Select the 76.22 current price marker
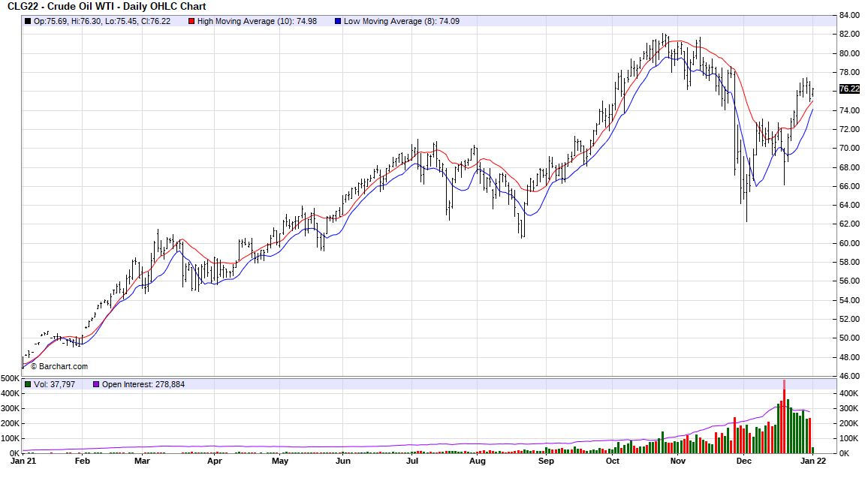Viewport: 868px width, 484px height. (848, 89)
